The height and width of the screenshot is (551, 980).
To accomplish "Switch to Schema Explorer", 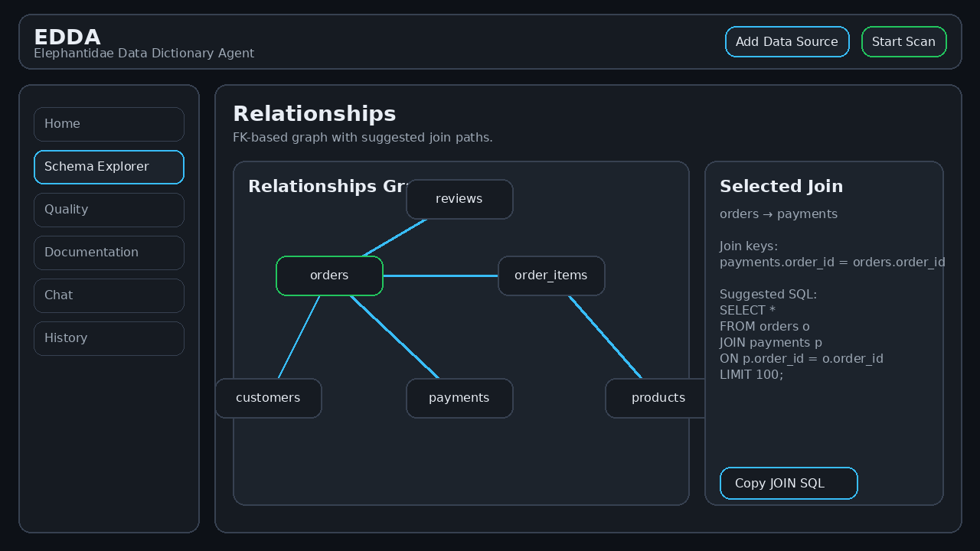I will 109,166.
